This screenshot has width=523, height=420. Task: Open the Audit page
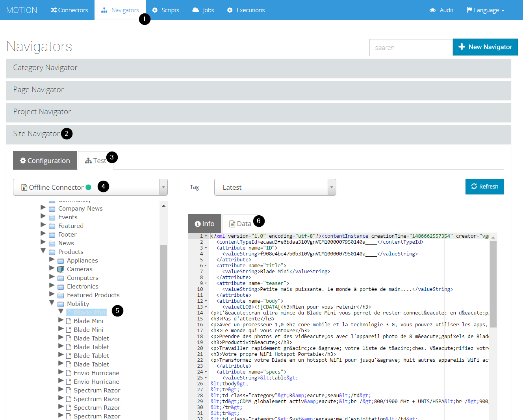click(x=441, y=10)
